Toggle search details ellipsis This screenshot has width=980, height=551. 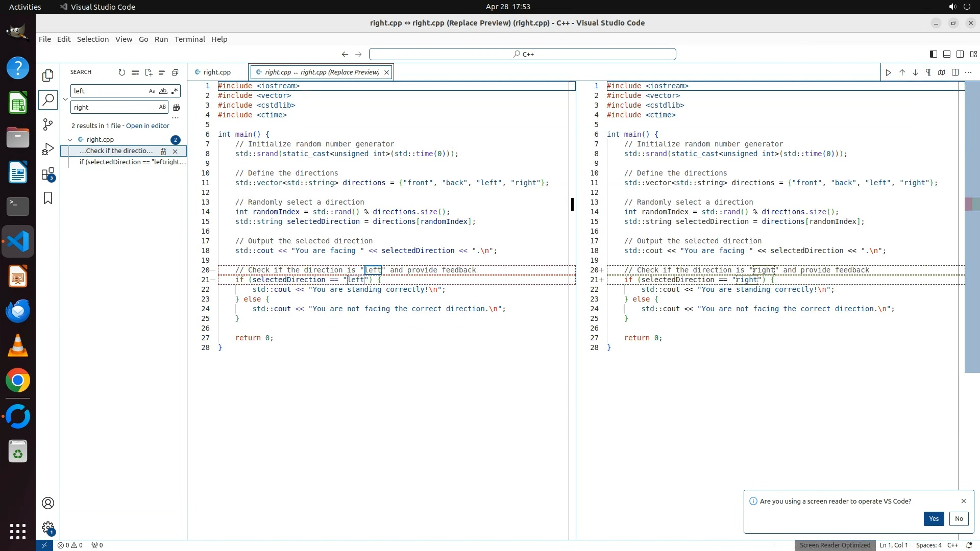(x=175, y=118)
